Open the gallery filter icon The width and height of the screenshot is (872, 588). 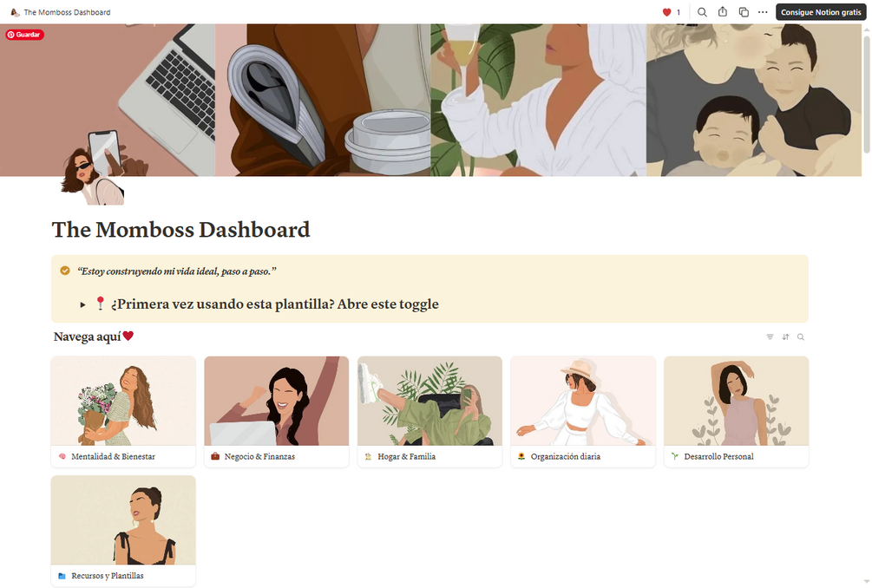[770, 336]
